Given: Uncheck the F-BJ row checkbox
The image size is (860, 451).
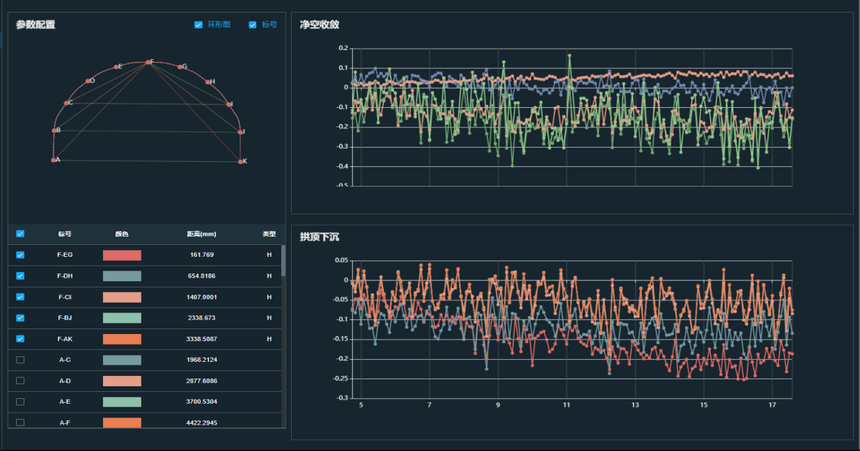Looking at the screenshot, I should pyautogui.click(x=20, y=318).
